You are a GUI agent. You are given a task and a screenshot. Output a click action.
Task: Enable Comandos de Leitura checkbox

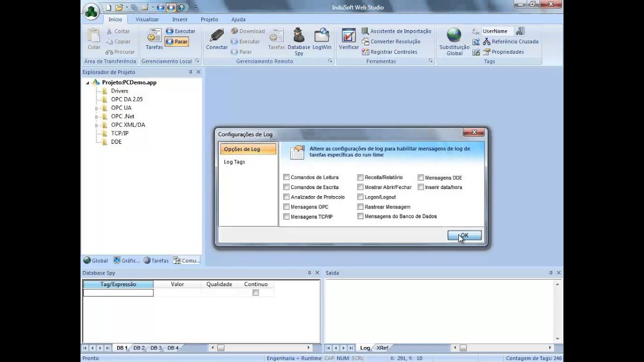click(x=286, y=177)
